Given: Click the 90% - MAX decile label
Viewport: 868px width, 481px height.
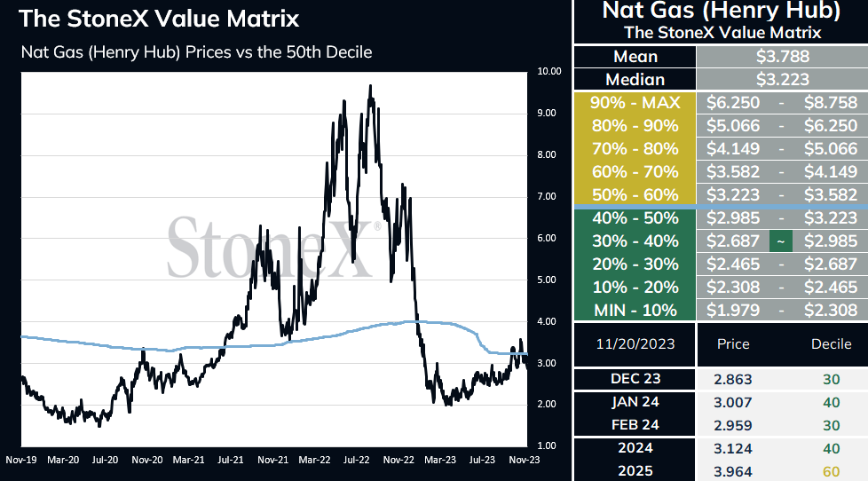Looking at the screenshot, I should point(635,103).
